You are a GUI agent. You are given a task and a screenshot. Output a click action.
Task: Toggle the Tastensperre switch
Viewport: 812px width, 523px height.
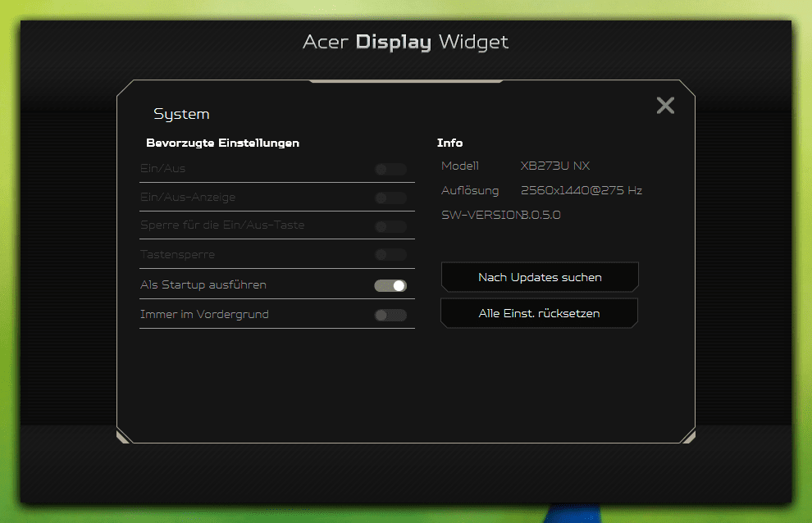(390, 255)
